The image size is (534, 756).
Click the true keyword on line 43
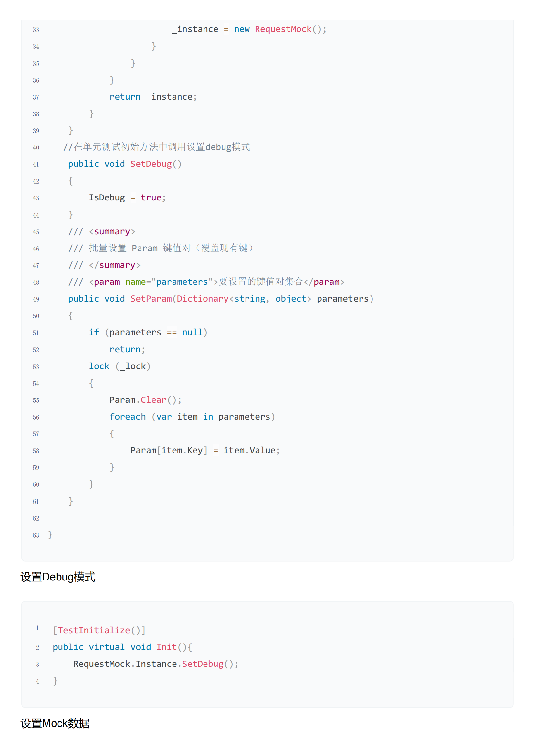point(151,197)
